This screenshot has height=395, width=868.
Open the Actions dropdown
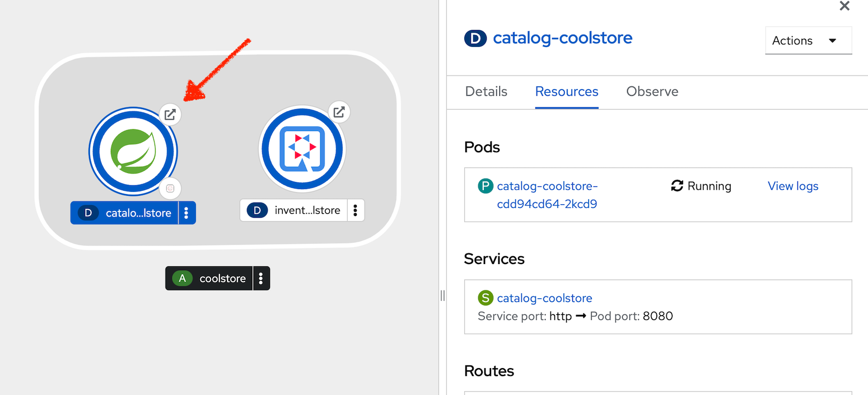[x=808, y=40]
